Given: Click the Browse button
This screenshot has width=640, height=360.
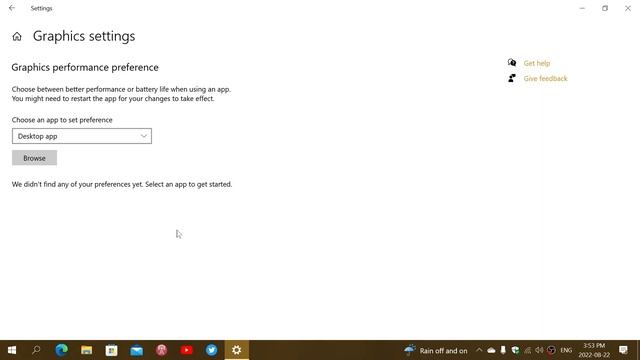Looking at the screenshot, I should click(x=34, y=158).
